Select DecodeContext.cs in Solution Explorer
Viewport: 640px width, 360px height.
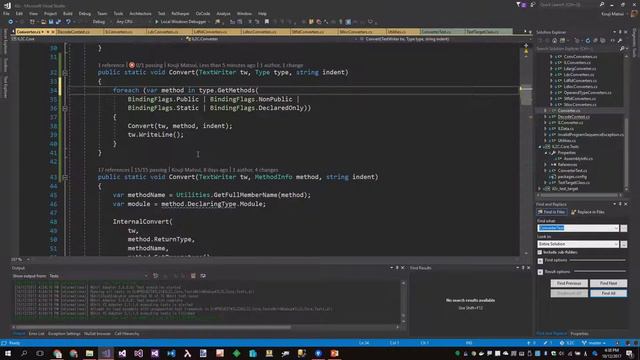coord(573,117)
